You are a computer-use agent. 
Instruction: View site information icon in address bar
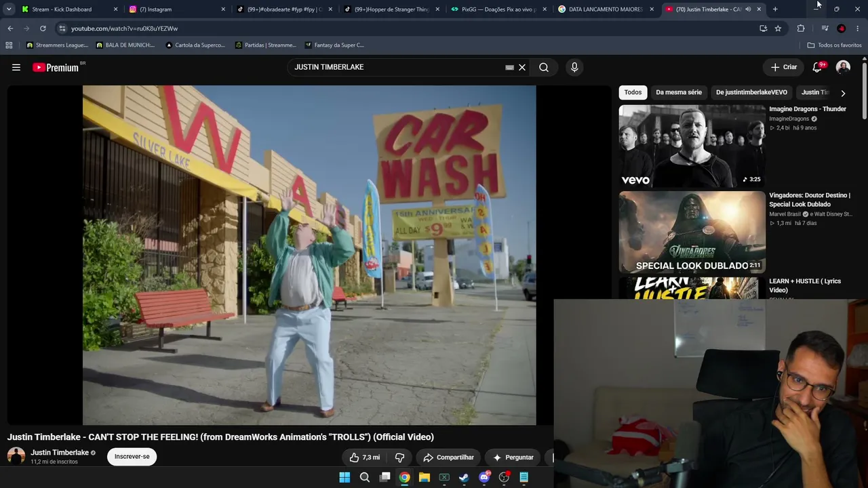pos(62,28)
